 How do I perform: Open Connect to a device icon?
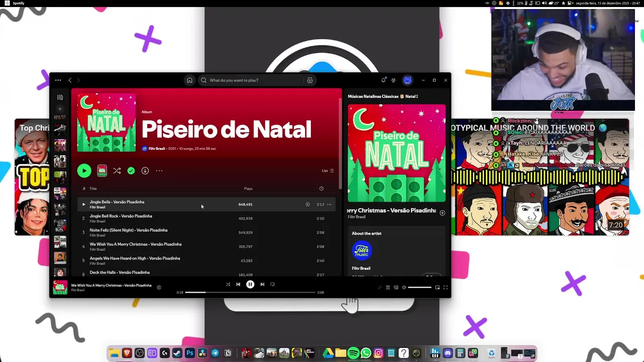click(396, 288)
